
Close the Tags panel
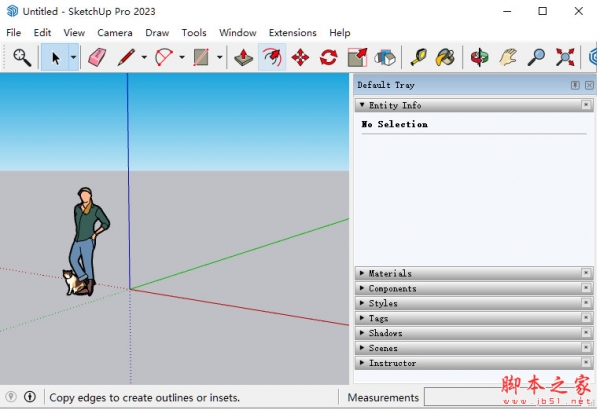click(586, 317)
